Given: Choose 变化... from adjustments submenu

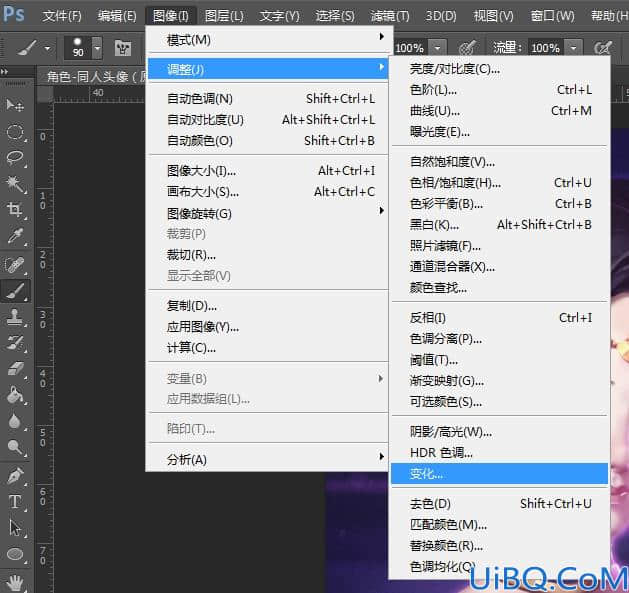Looking at the screenshot, I should coord(499,474).
